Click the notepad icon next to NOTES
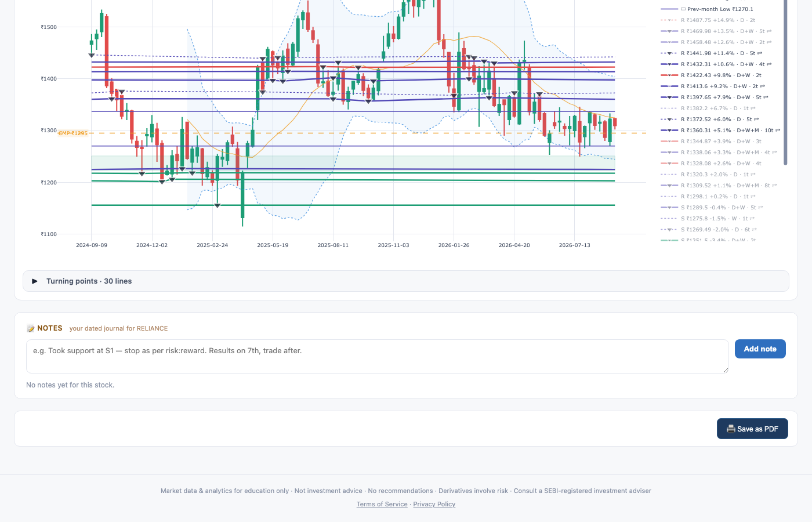This screenshot has height=522, width=812. pyautogui.click(x=31, y=328)
